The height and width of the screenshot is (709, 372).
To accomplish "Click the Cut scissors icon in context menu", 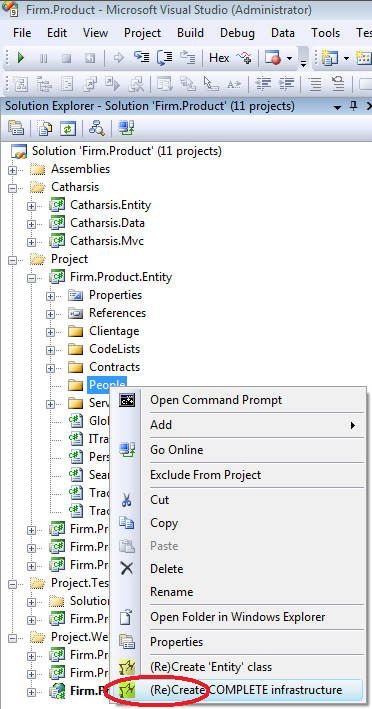I will [x=127, y=500].
